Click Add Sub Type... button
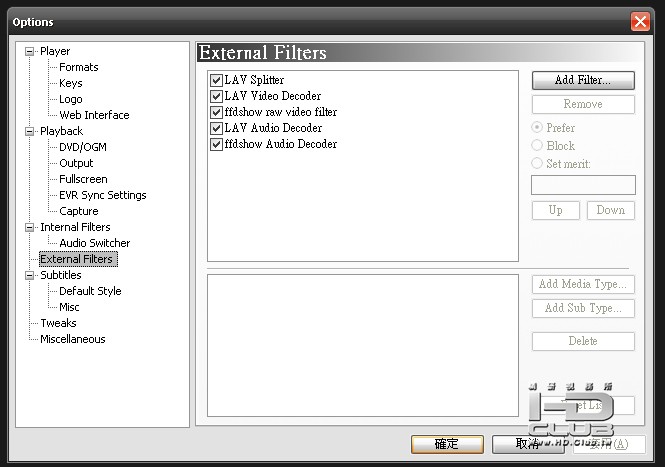 pos(583,308)
